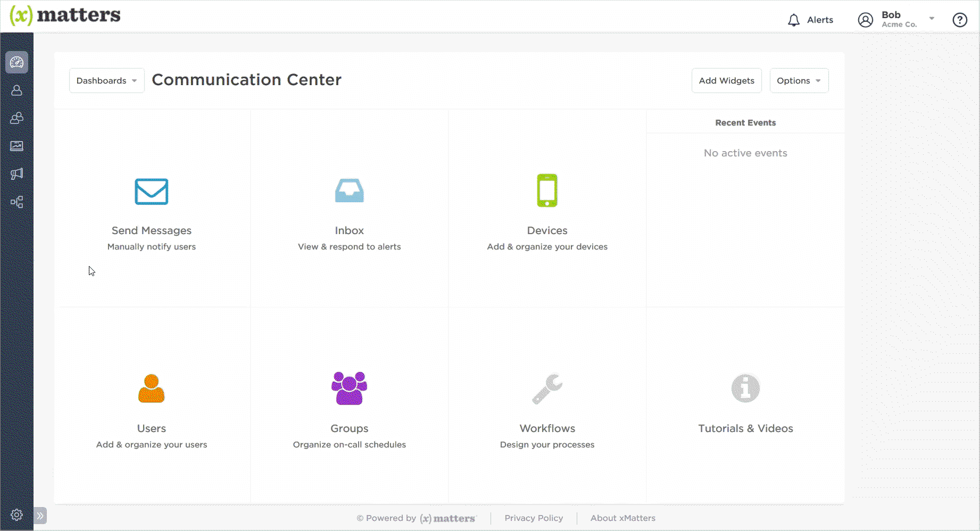Screen dimensions: 980x531
Task: Click the Users person icon
Action: (152, 388)
